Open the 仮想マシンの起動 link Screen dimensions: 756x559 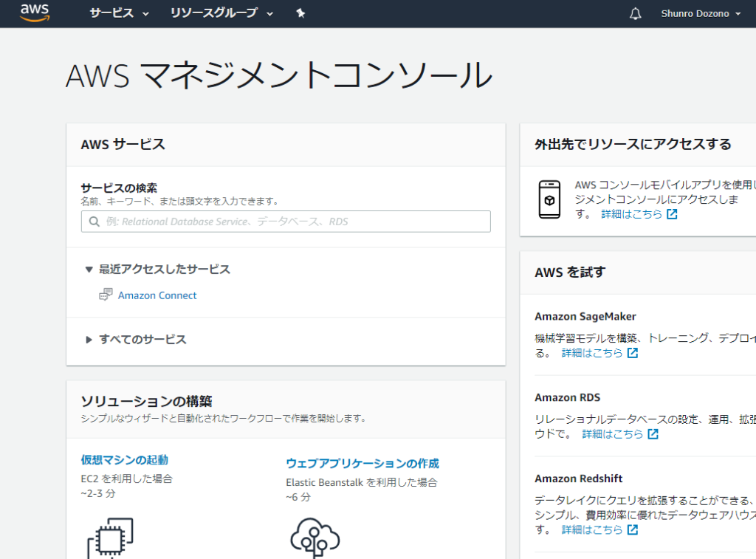click(x=124, y=459)
